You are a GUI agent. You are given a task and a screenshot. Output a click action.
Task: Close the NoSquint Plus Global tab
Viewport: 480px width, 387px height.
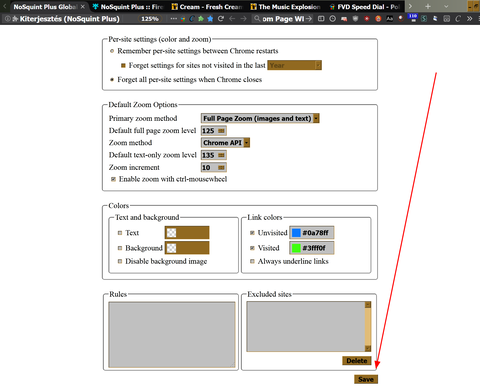[x=83, y=6]
